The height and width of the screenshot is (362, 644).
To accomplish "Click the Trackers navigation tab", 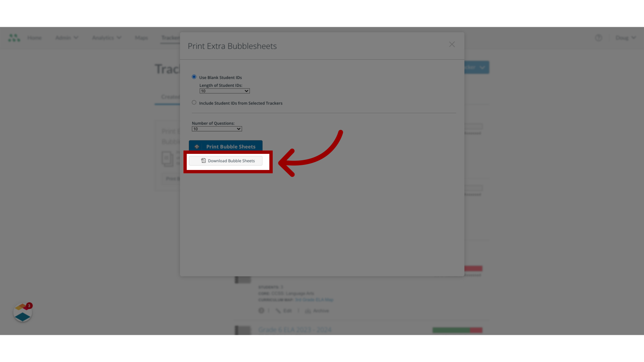I will pyautogui.click(x=170, y=38).
